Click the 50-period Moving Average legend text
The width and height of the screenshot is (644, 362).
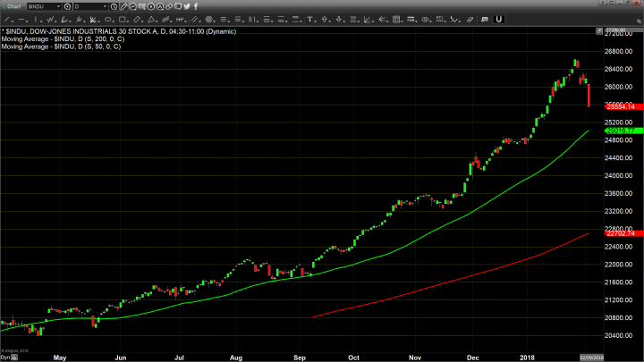click(61, 46)
